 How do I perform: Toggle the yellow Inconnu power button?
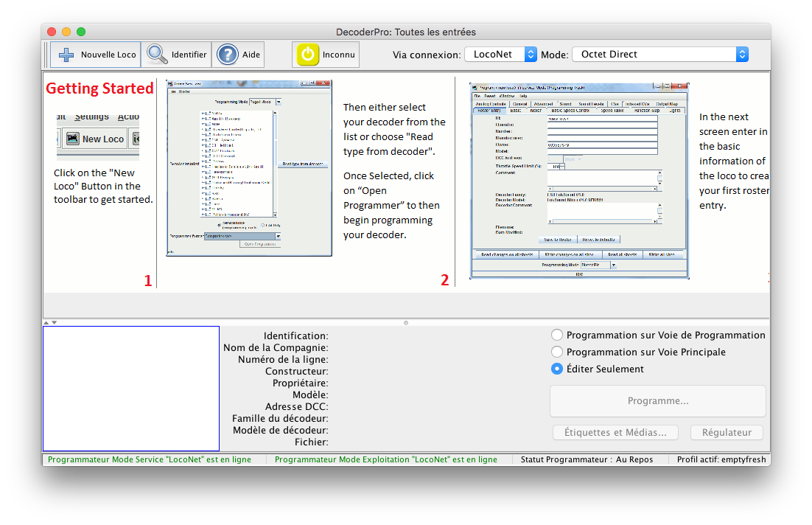click(308, 55)
